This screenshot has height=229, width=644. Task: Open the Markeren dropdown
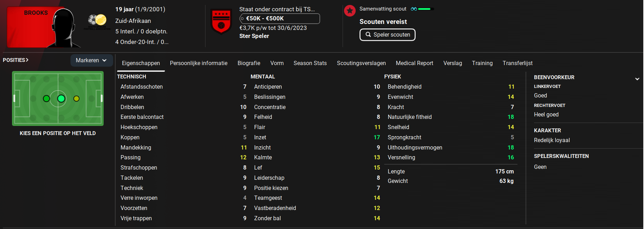coord(92,61)
